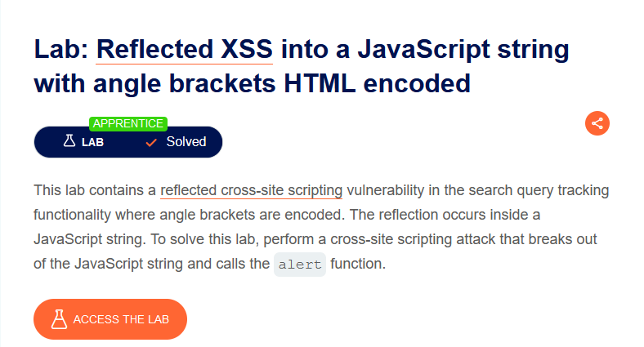
Task: Open the Reflected XSS heading link
Action: (184, 49)
